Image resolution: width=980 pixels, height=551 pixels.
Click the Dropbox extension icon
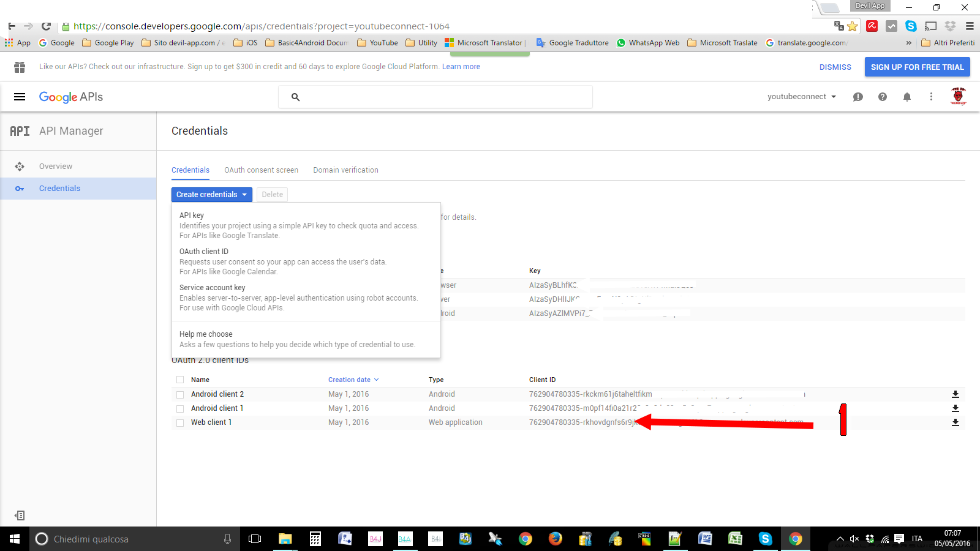pos(950,26)
